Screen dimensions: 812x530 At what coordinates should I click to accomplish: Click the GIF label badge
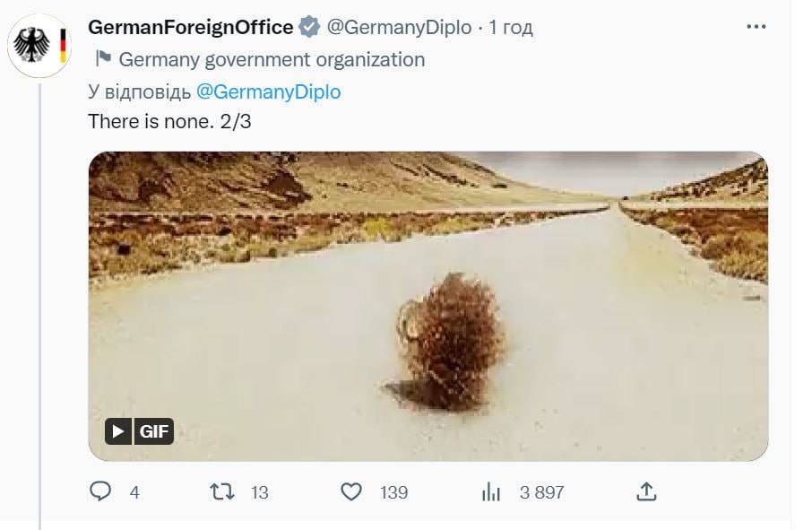154,431
